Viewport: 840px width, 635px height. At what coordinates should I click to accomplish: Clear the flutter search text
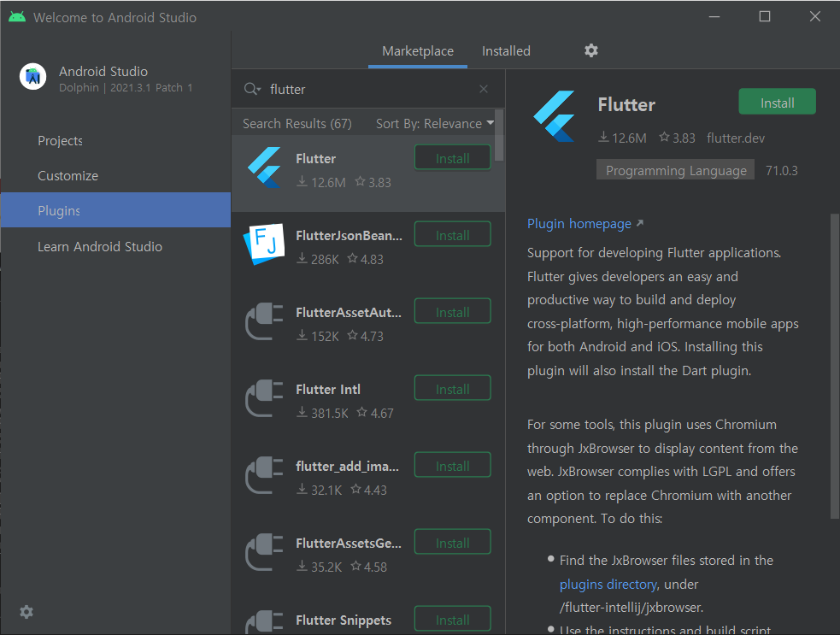pos(483,89)
